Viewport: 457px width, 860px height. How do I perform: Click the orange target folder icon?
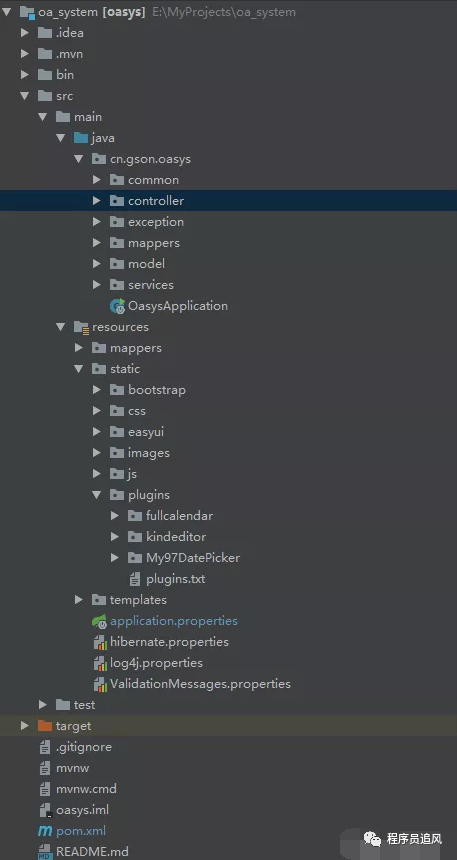tap(45, 726)
